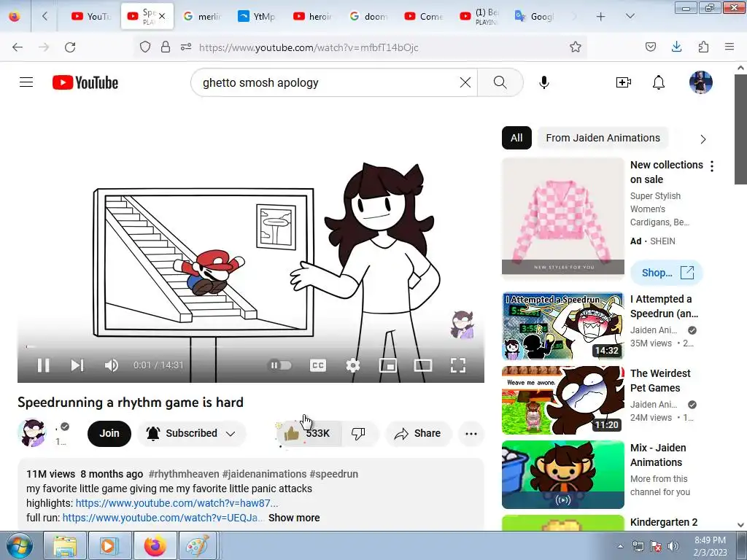This screenshot has height=560, width=747.
Task: Open system volume in tray
Action: tap(673, 546)
